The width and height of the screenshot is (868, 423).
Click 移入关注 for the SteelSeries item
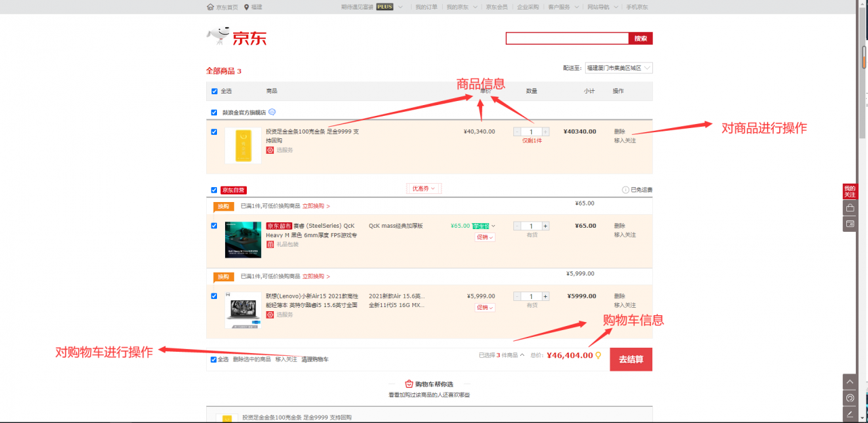[x=625, y=235]
